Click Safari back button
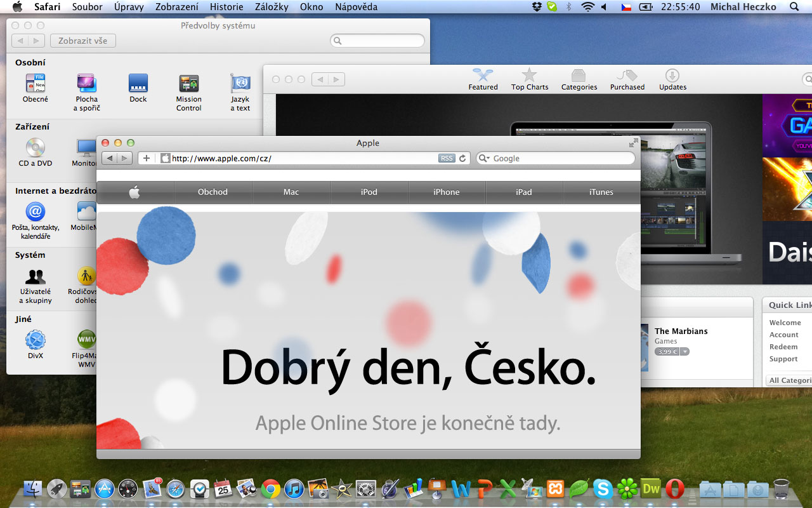The image size is (812, 508). coord(110,158)
